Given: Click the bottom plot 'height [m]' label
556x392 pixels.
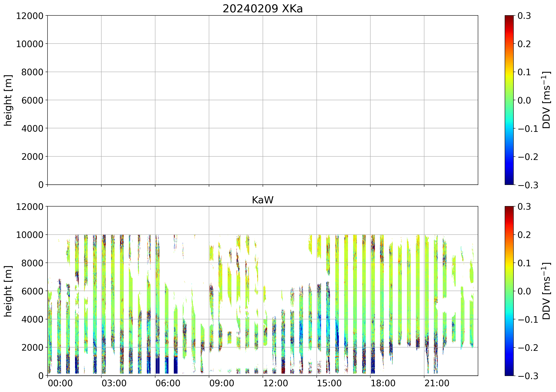Looking at the screenshot, I should click(8, 291).
